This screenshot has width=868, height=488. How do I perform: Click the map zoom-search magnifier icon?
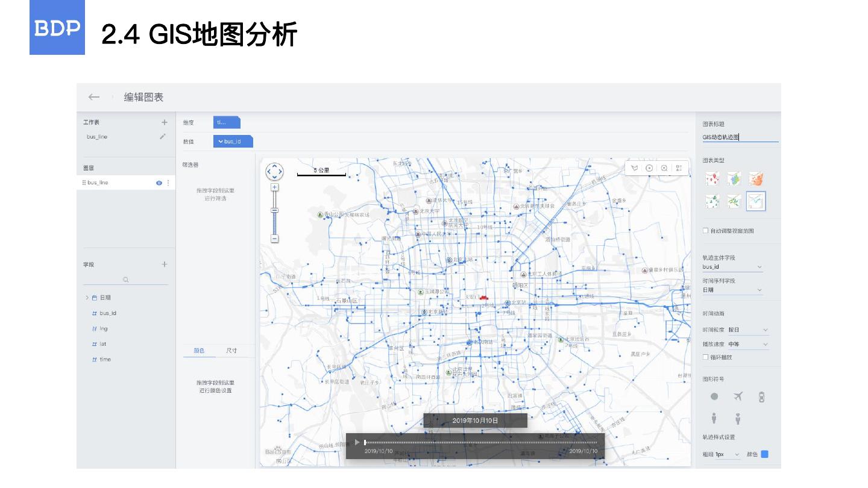point(664,168)
